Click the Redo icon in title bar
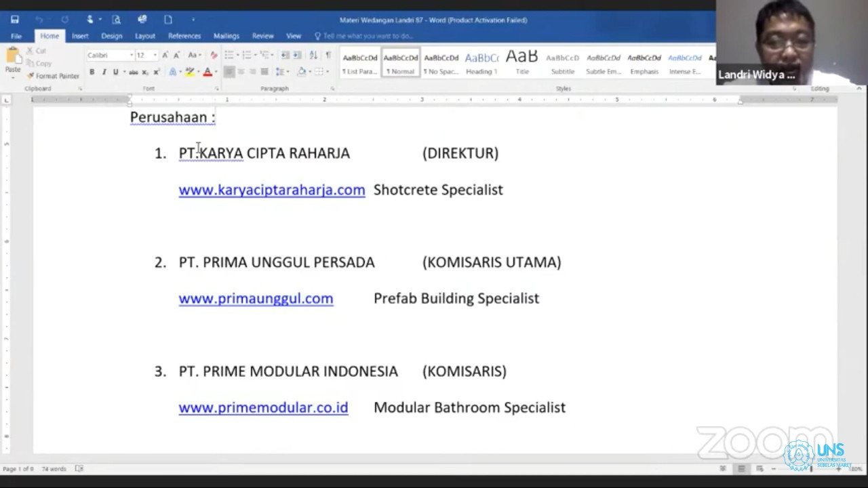 [x=64, y=20]
